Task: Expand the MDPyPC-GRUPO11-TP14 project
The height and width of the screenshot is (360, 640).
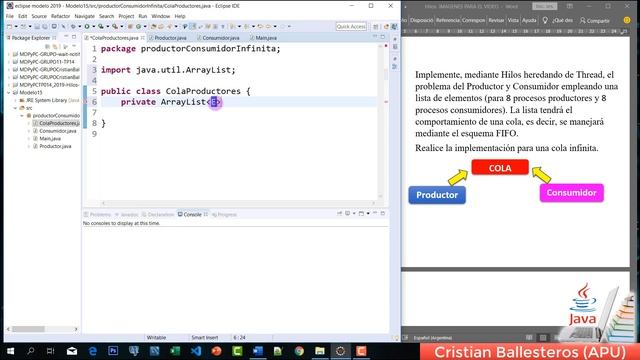Action: [x=9, y=62]
